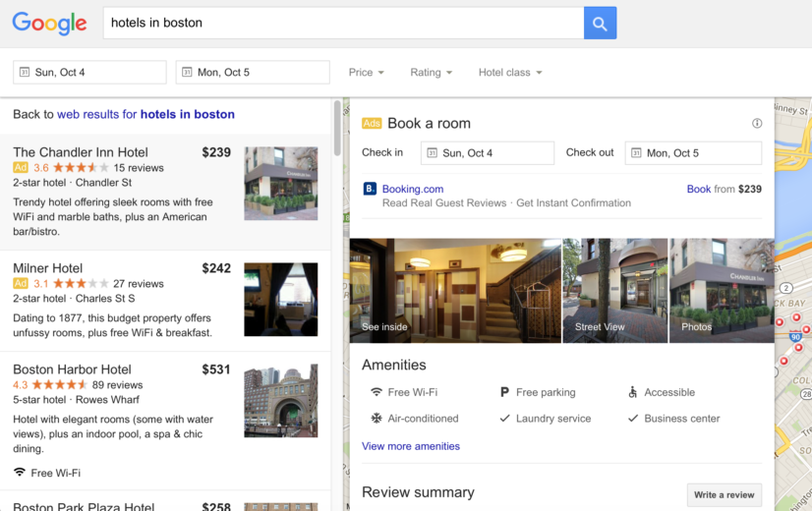
Task: Open top Mon, Oct 5 date selector
Action: click(x=253, y=72)
